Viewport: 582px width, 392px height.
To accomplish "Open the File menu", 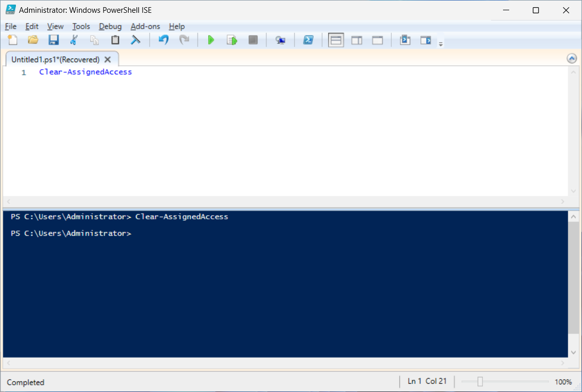I will [x=10, y=26].
